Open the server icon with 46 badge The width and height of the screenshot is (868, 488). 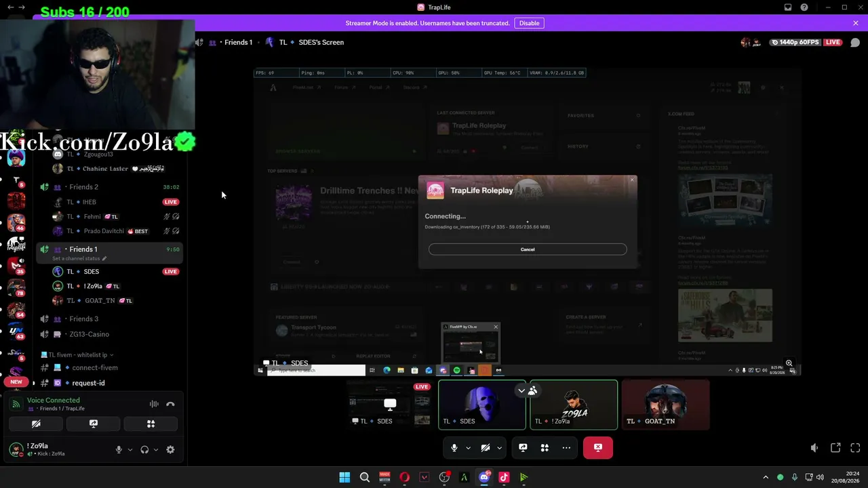(x=16, y=222)
